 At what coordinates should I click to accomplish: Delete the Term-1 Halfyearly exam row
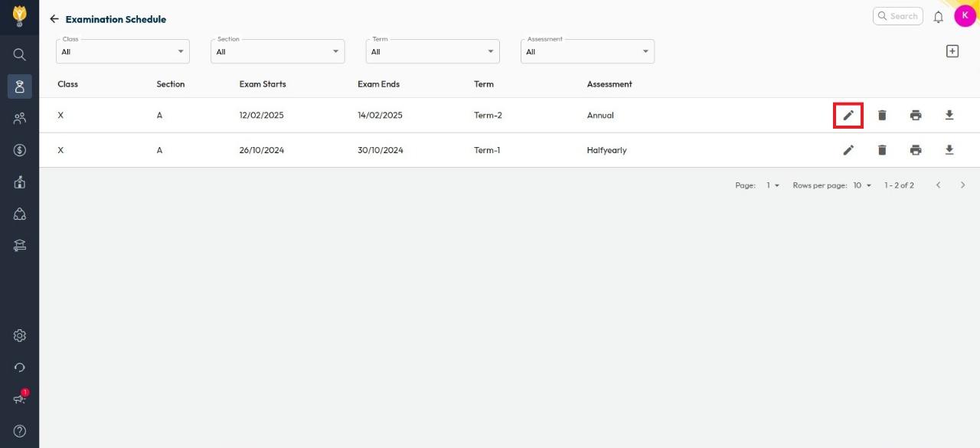[x=882, y=150]
